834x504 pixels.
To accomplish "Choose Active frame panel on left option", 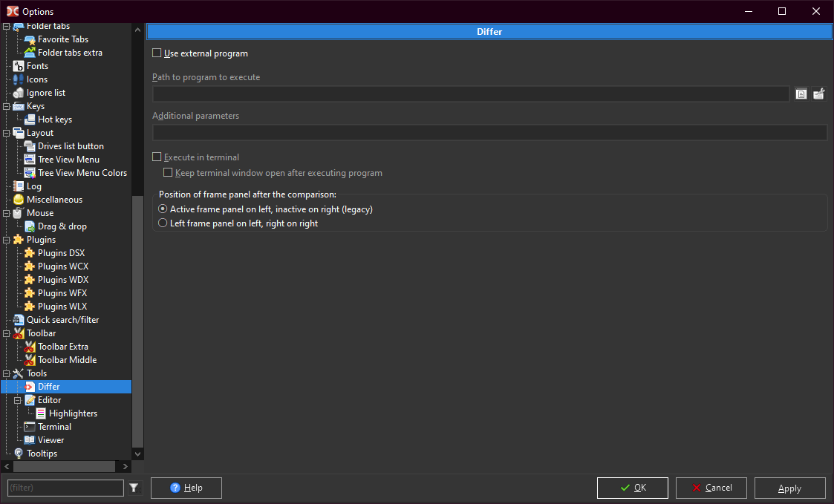I will click(x=163, y=209).
